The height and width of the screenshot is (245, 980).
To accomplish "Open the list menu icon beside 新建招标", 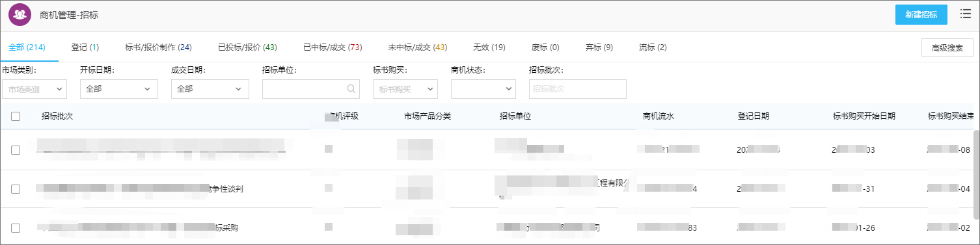I will [965, 14].
